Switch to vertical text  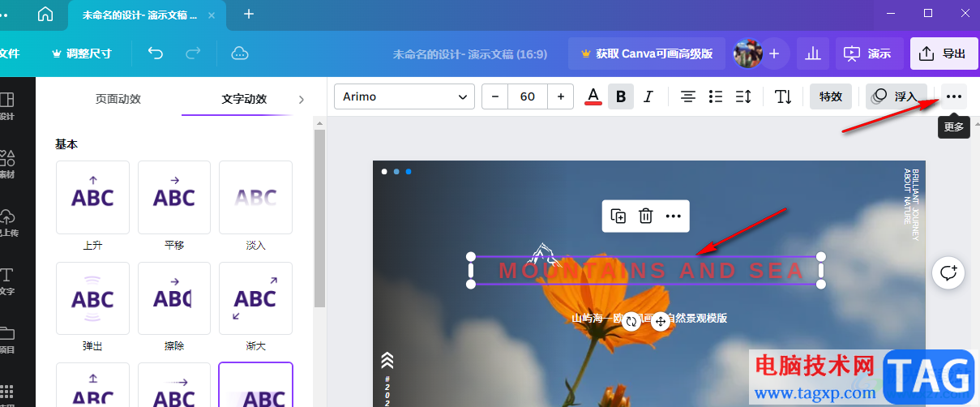(782, 96)
